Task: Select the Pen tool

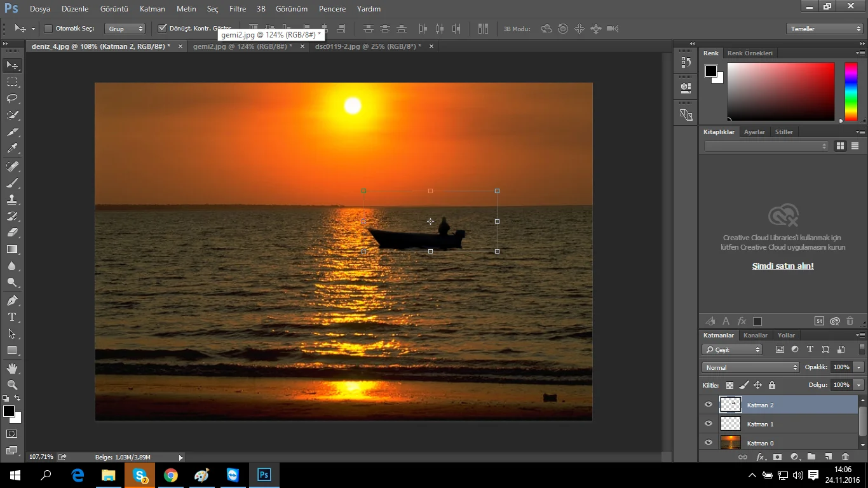Action: 12,300
